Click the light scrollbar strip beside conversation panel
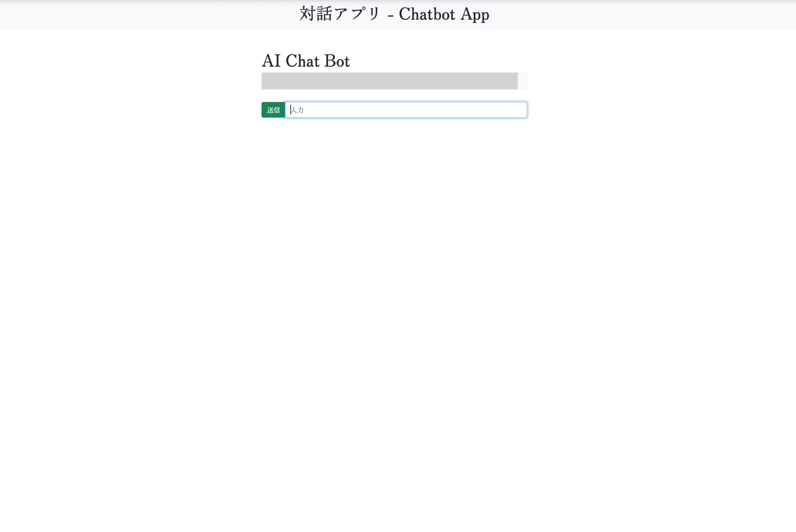The width and height of the screenshot is (796, 532). [522, 81]
